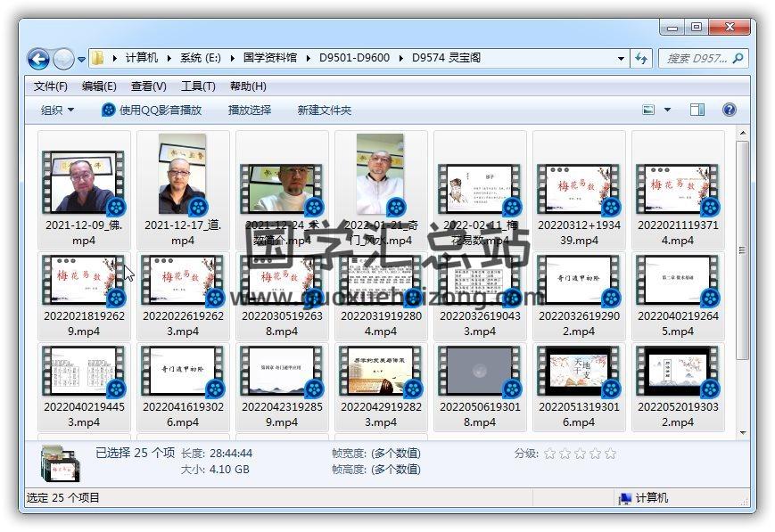The height and width of the screenshot is (532, 775).
Task: Click the search magnifier icon
Action: [x=738, y=59]
